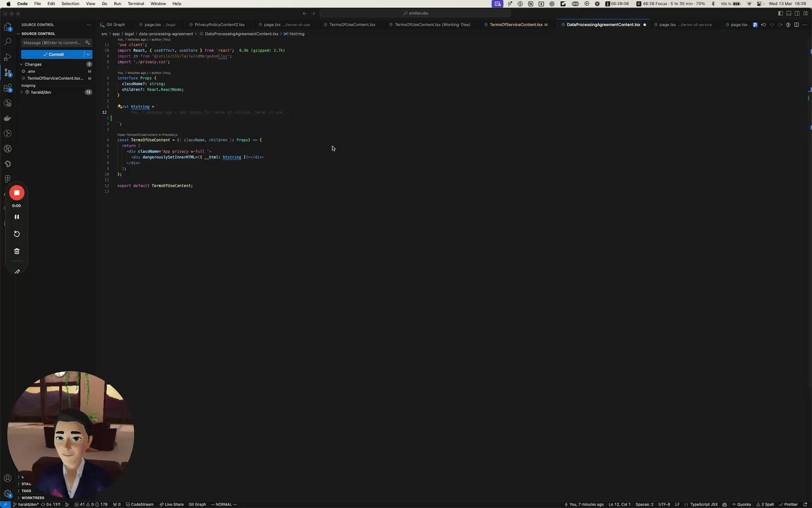Viewport: 812px width, 508px height.
Task: Click Ln 12, Col 1 cursor position
Action: coord(619,504)
